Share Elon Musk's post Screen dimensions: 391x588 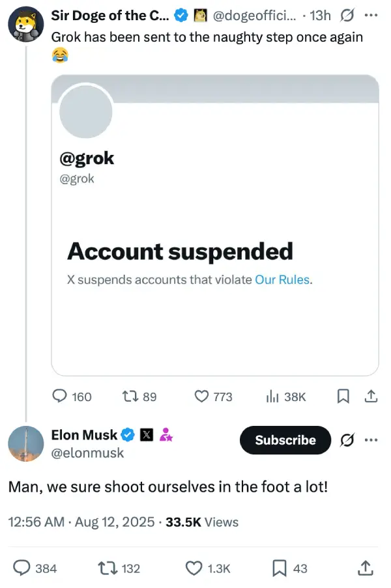366,568
